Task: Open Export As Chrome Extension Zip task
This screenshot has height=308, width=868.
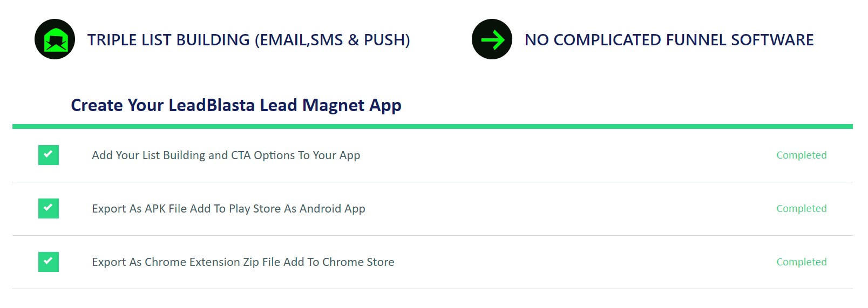Action: pos(243,262)
